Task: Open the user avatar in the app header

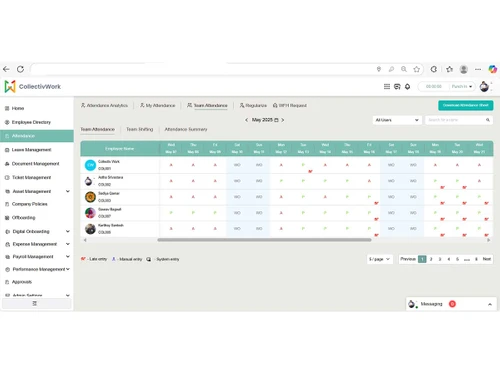Action: pos(484,87)
